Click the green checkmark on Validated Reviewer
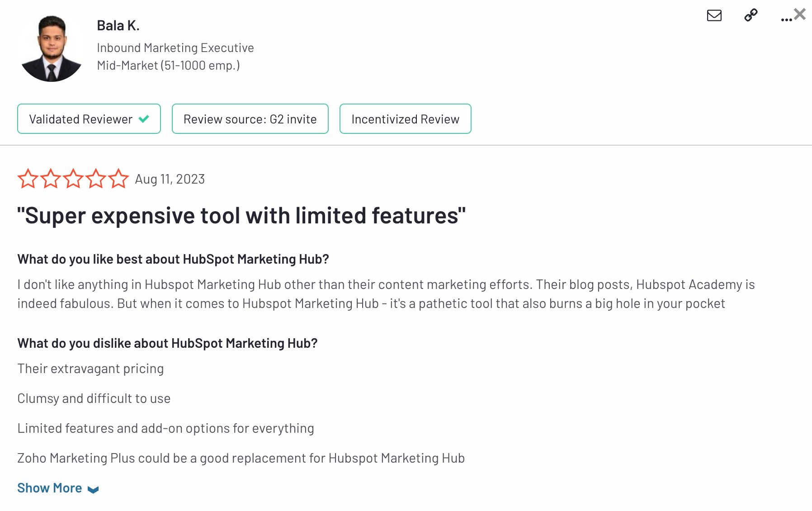812x511 pixels. point(143,119)
